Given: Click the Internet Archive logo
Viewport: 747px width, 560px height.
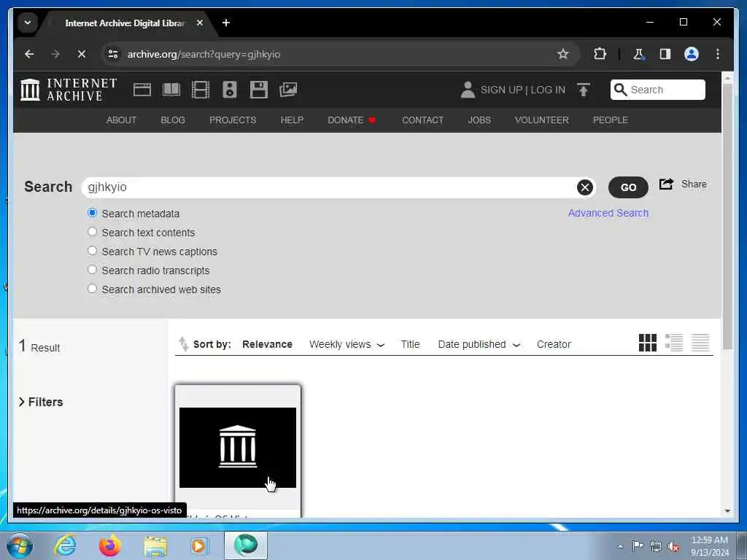Looking at the screenshot, I should [69, 90].
